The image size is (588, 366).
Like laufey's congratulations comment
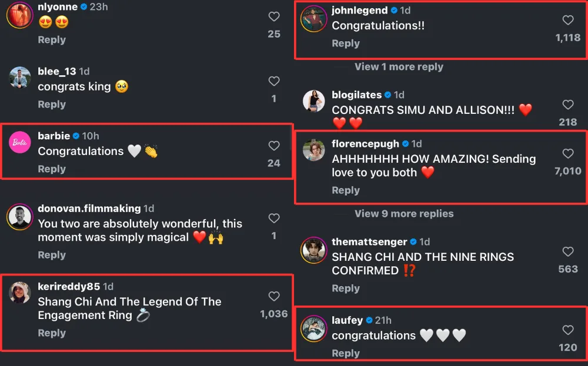568,330
